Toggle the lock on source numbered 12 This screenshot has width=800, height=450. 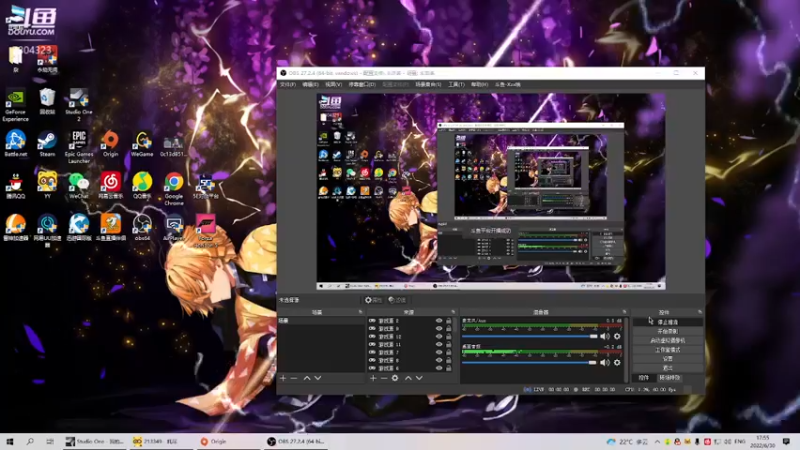(448, 337)
